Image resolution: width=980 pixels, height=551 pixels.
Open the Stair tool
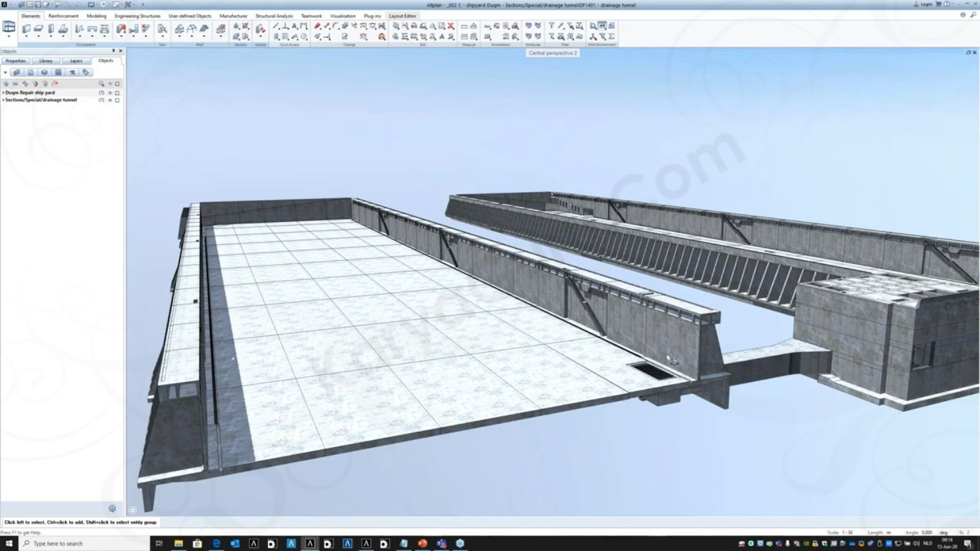[x=162, y=27]
